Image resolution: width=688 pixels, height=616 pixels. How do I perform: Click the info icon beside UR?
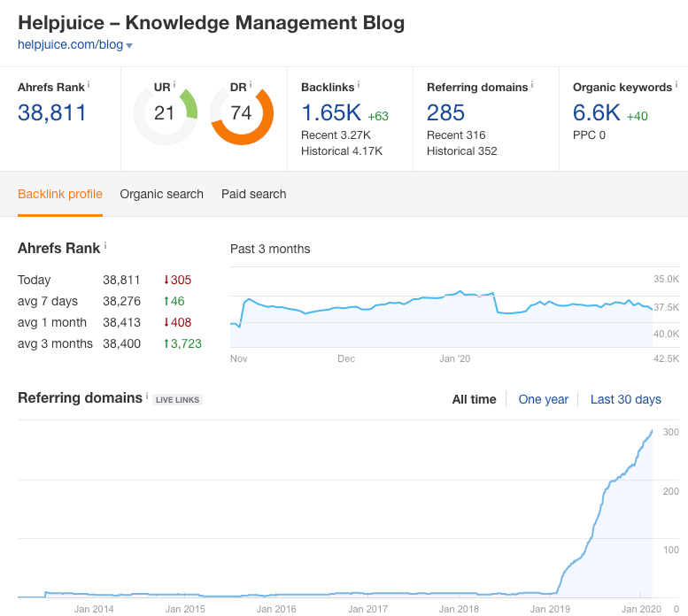click(174, 85)
